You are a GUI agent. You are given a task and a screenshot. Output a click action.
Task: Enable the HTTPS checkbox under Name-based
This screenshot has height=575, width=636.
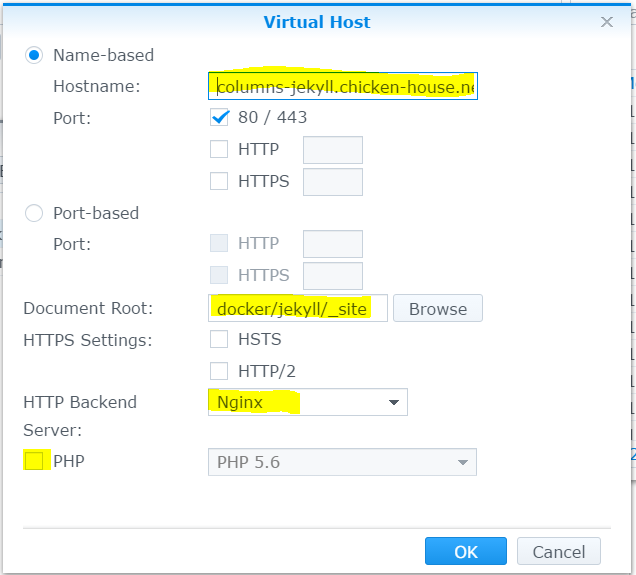point(220,182)
